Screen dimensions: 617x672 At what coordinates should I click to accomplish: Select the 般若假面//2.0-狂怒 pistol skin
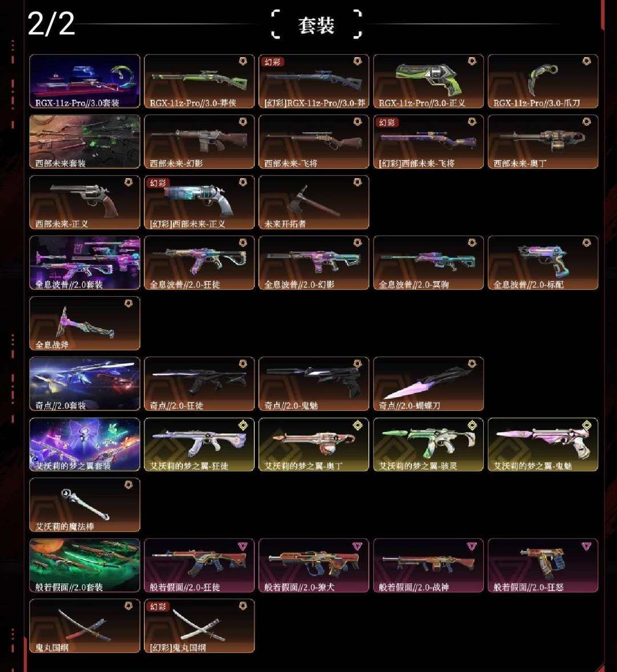point(543,565)
